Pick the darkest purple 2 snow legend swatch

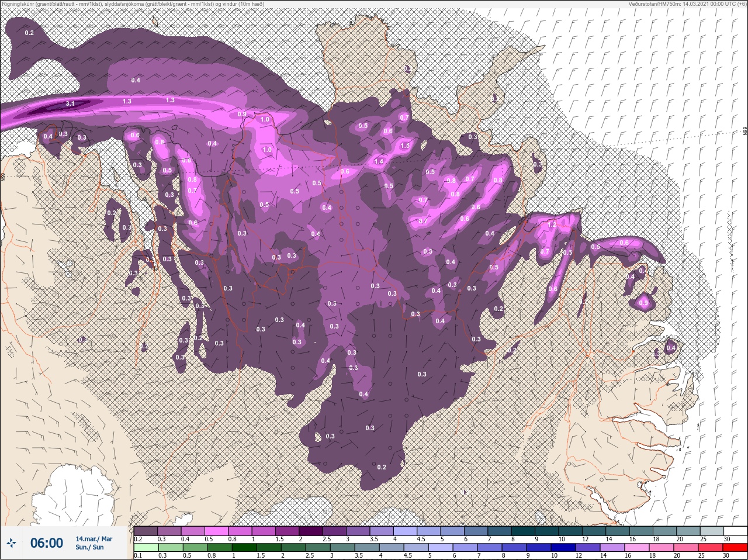coord(311,531)
